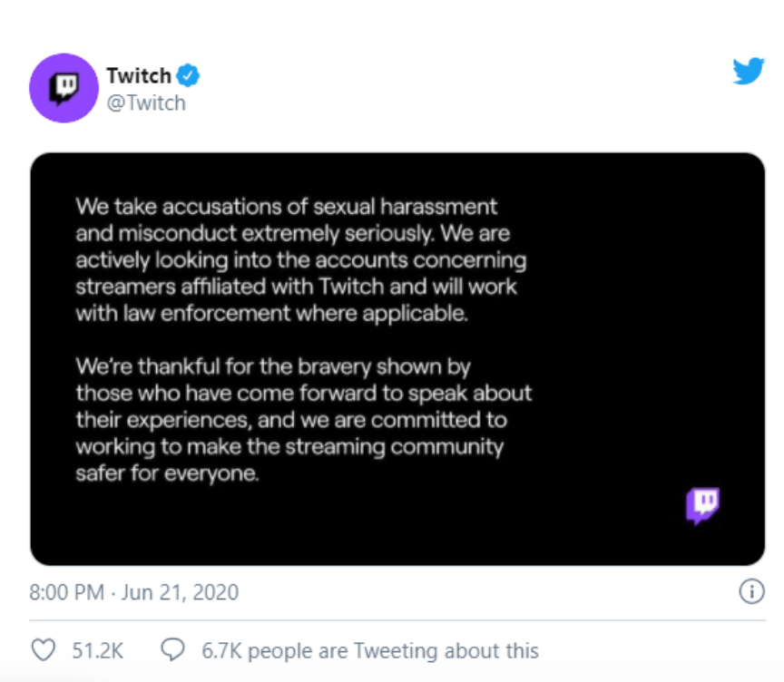Viewport: 784px width, 682px height.
Task: Open "6.7K people are Tweeting about this"
Action: tap(370, 650)
